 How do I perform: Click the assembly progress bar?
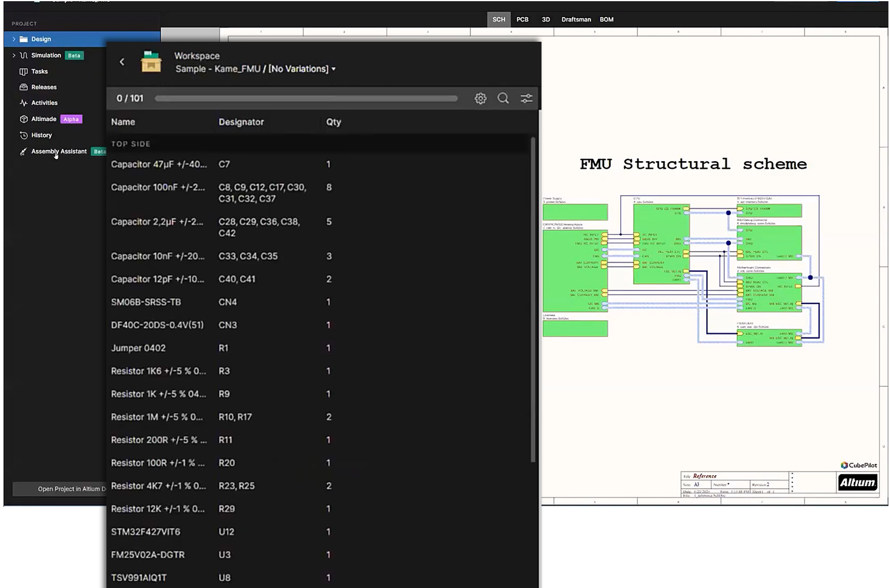point(306,99)
